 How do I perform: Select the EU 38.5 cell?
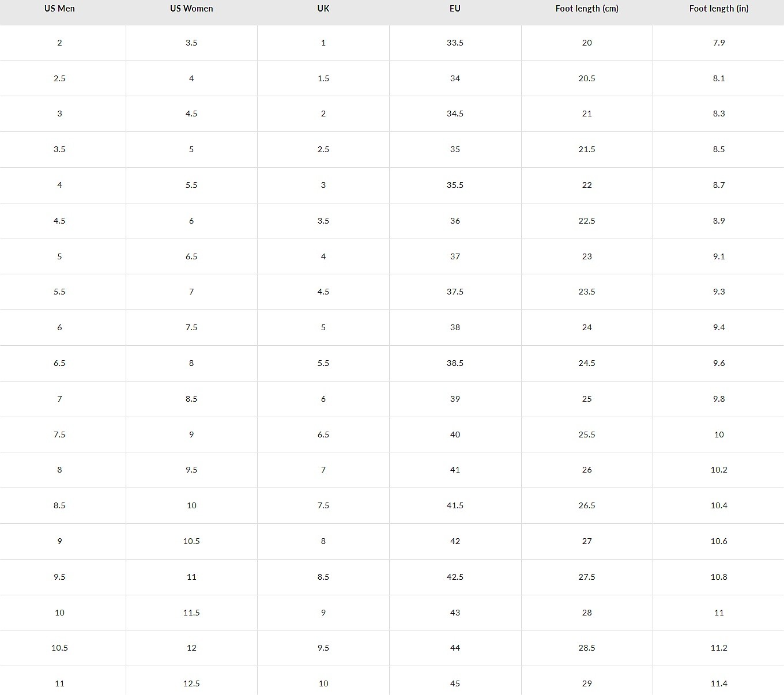pos(455,363)
